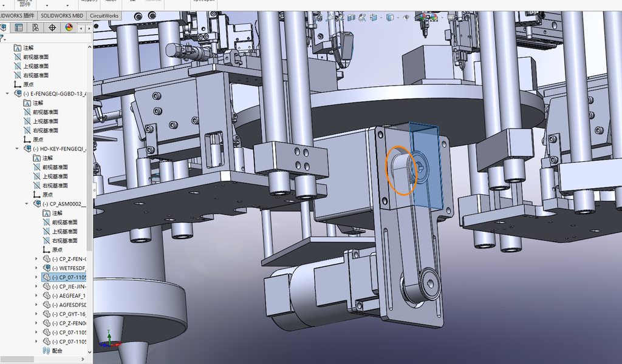This screenshot has height=364, width=622.
Task: Collapse the HD-KEY-FENGEQI assembly node
Action: (x=17, y=149)
